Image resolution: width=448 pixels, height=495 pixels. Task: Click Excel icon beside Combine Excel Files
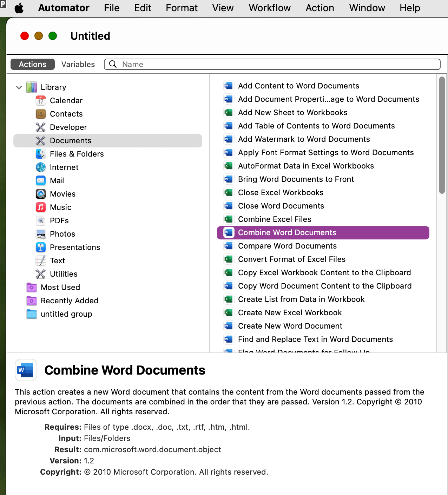(x=229, y=219)
